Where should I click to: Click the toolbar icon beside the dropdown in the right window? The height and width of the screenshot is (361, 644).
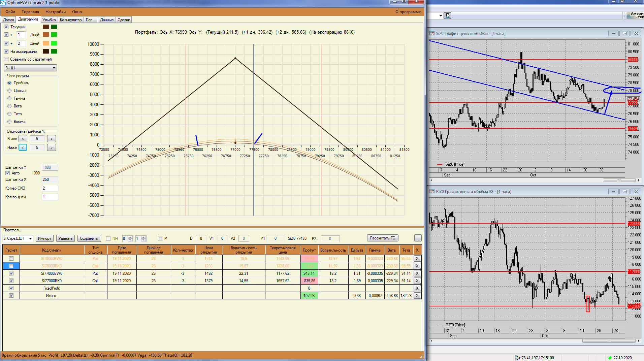[x=448, y=15]
